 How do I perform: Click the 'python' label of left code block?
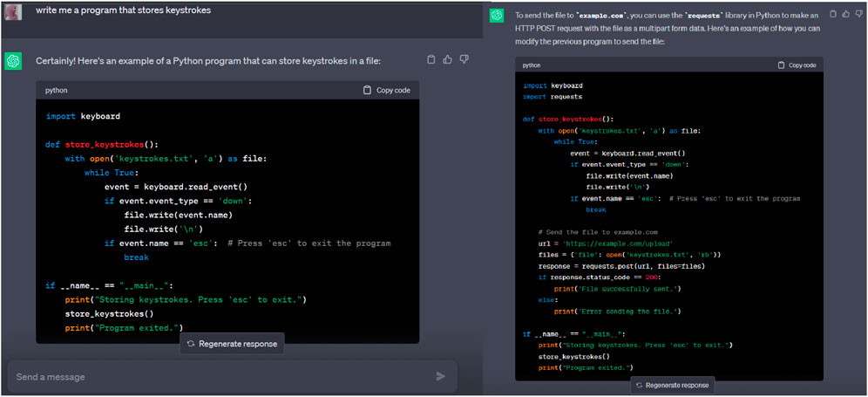56,90
